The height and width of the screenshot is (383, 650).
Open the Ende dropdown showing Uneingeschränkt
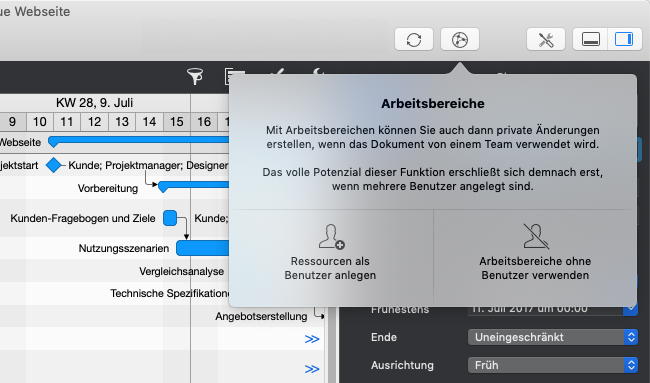pos(553,337)
